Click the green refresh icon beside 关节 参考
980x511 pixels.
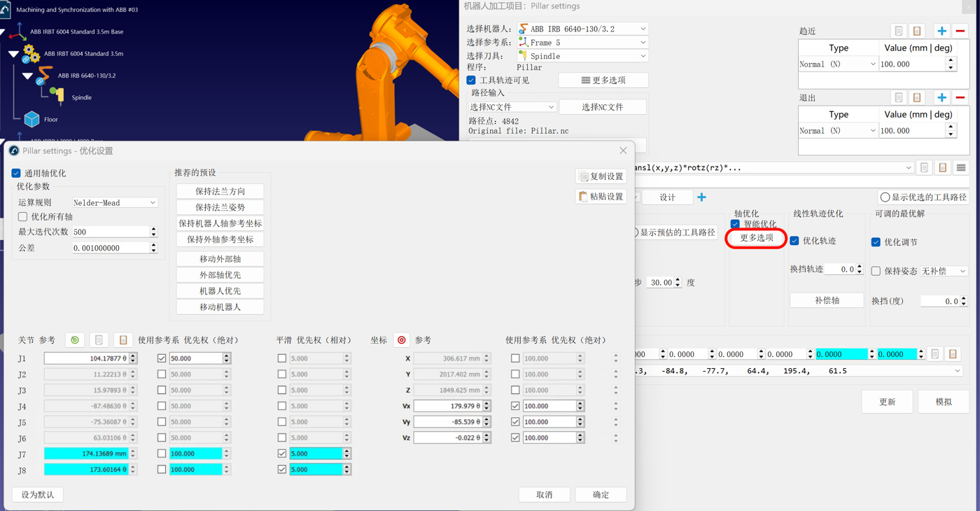pos(75,340)
